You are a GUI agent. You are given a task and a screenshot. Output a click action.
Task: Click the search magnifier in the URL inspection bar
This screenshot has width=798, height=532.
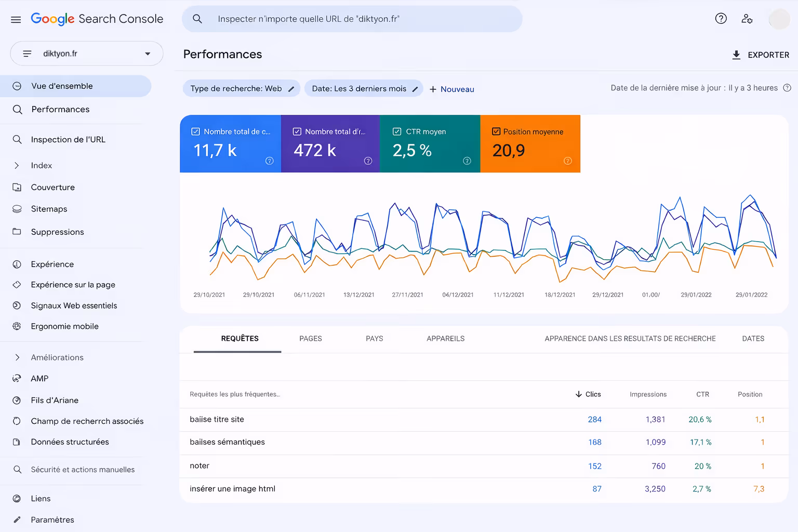click(x=197, y=19)
